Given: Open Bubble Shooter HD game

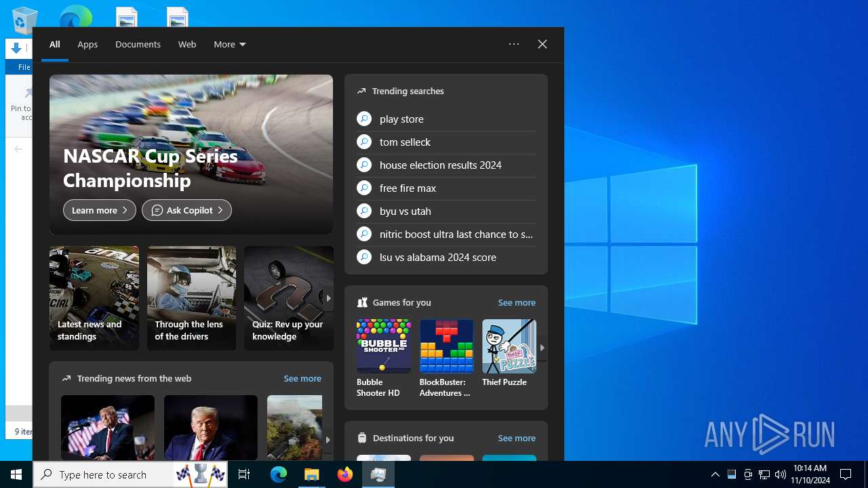Looking at the screenshot, I should [x=384, y=359].
